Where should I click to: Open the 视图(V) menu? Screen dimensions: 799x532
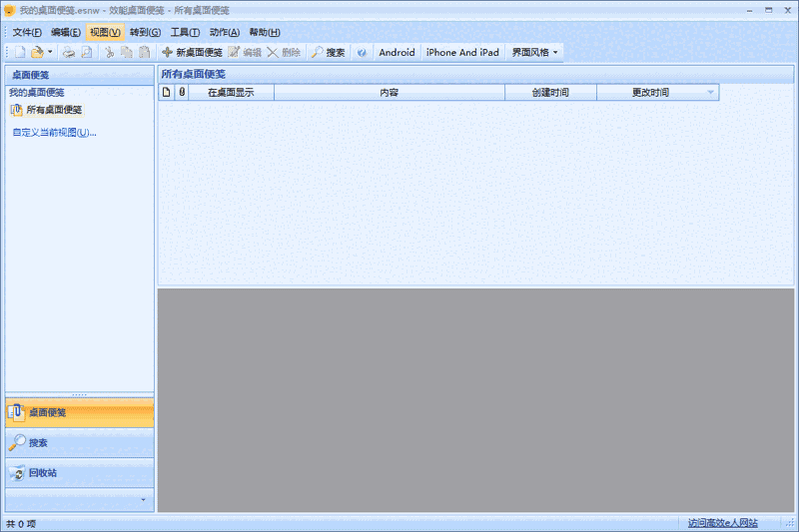[105, 32]
